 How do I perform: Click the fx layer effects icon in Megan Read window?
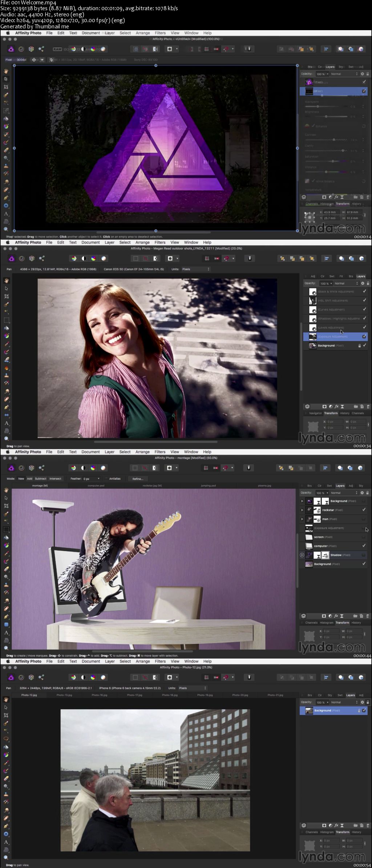[336, 407]
